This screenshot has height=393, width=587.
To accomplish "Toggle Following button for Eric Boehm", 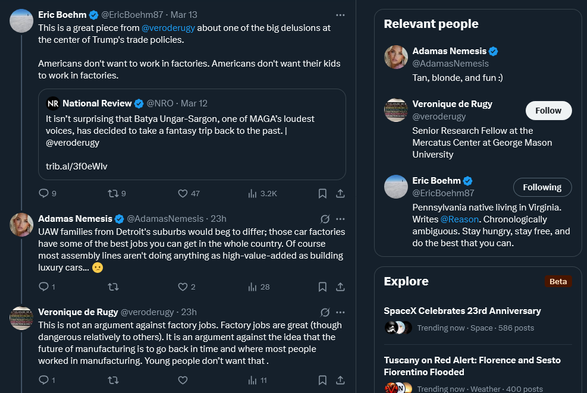I will pyautogui.click(x=542, y=187).
